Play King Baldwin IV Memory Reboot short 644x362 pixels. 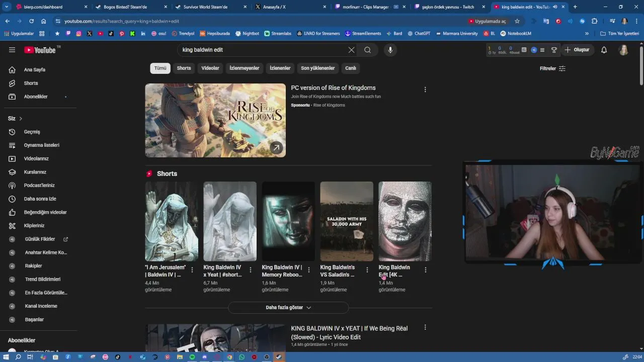coord(288,221)
